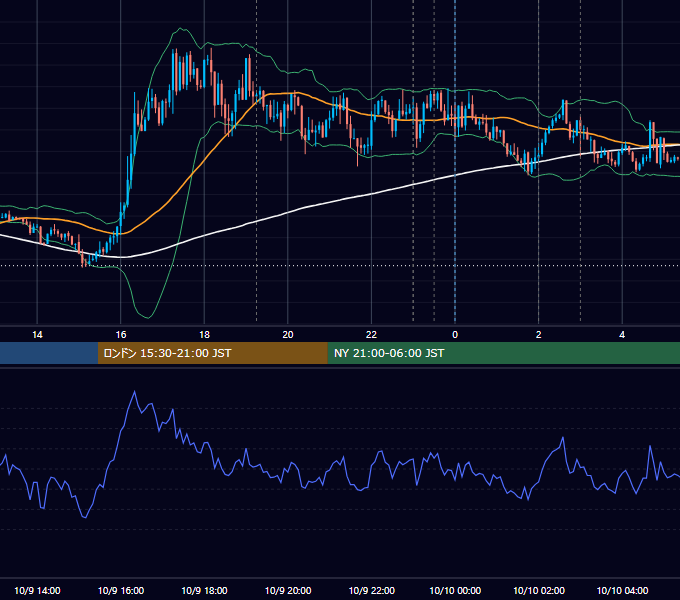Click hour label 16 on price chart axis
680x600 pixels.
point(121,335)
